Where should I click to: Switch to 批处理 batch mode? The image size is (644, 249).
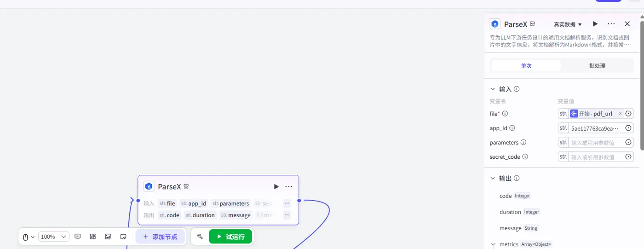point(597,66)
